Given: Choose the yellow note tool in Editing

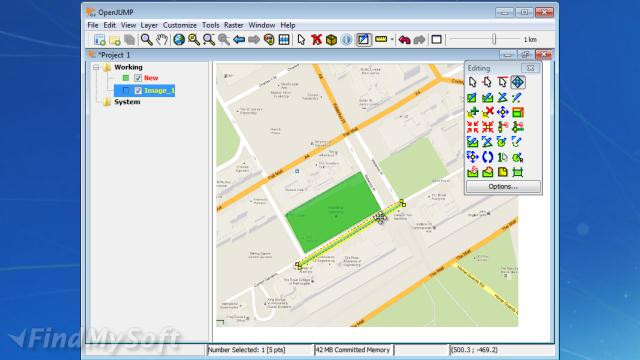Looking at the screenshot, I should (x=502, y=171).
